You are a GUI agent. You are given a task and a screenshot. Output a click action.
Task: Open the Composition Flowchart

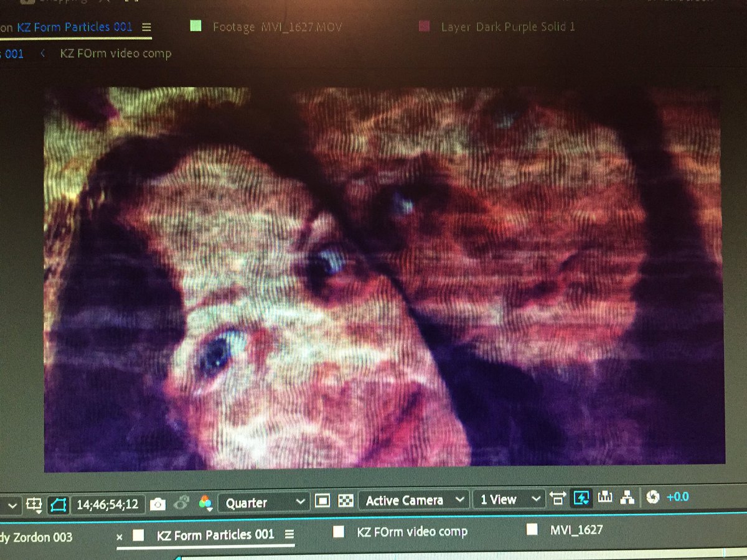(x=627, y=497)
